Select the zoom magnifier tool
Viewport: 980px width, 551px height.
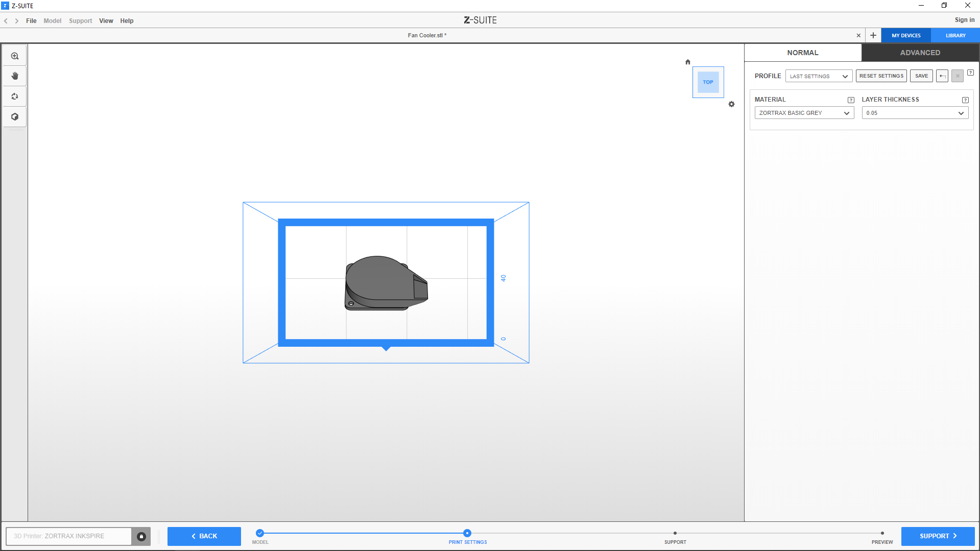point(15,56)
